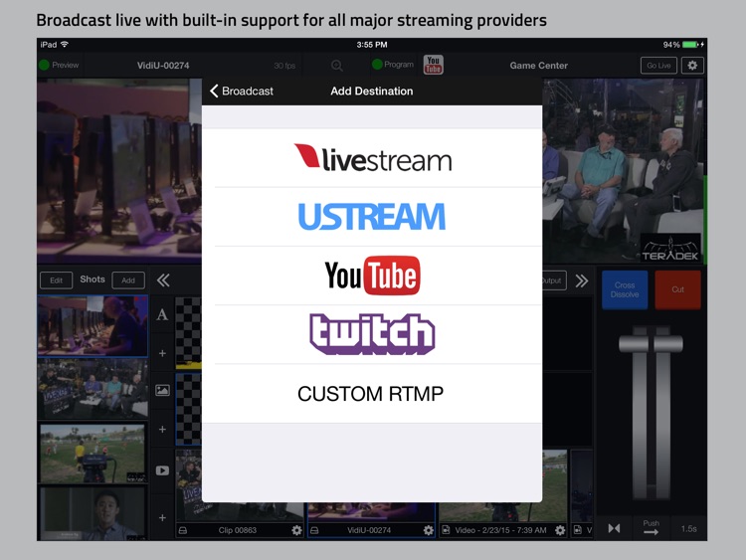Choose Twitch as destination
746x560 pixels.
[x=373, y=334]
